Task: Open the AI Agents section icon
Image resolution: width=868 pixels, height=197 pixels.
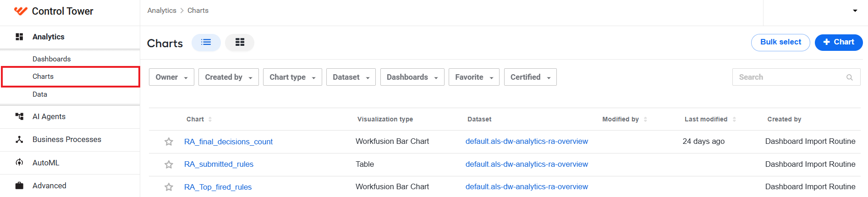Action: coord(19,116)
